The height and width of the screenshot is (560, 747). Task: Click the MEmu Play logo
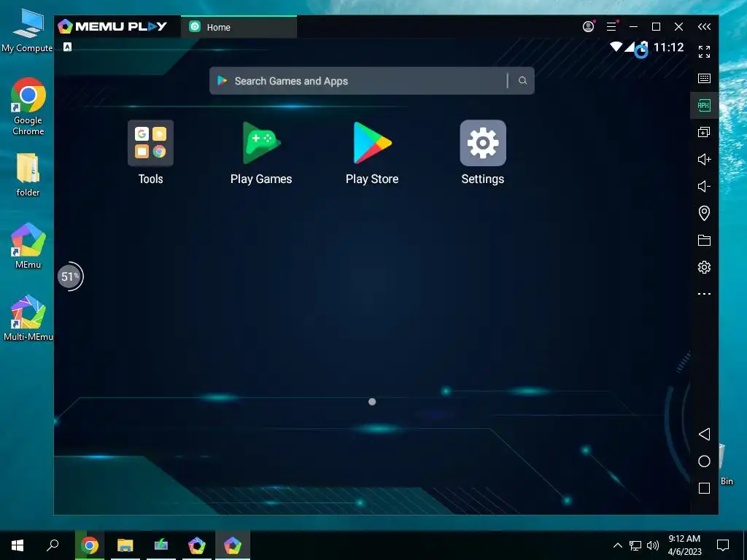(112, 26)
